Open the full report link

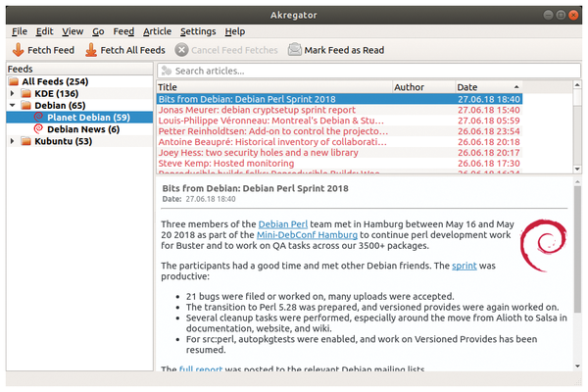coord(201,368)
